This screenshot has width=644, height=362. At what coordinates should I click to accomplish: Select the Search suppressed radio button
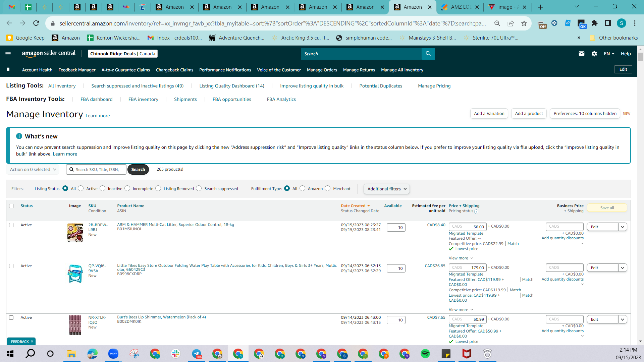click(x=199, y=188)
